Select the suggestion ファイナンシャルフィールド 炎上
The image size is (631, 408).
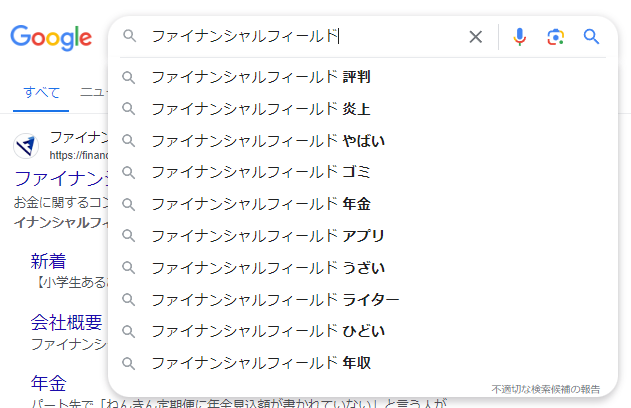coord(363,109)
